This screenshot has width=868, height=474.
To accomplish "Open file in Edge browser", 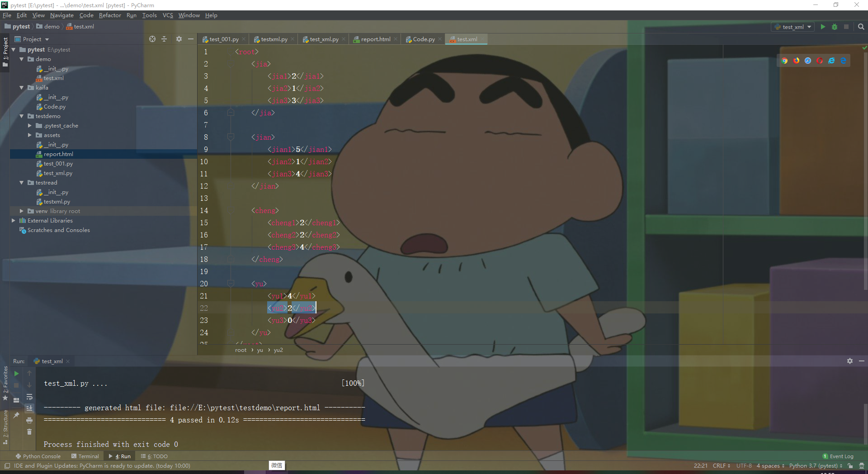I will (x=843, y=61).
